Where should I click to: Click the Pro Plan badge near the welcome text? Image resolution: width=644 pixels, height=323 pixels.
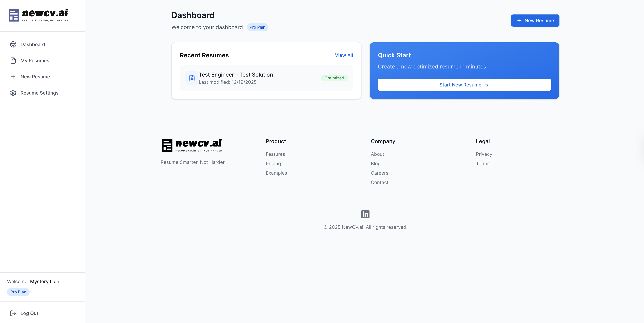tap(257, 27)
